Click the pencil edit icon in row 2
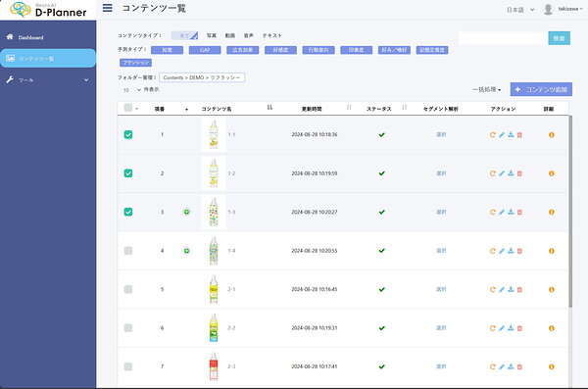588x389 pixels. pos(502,173)
